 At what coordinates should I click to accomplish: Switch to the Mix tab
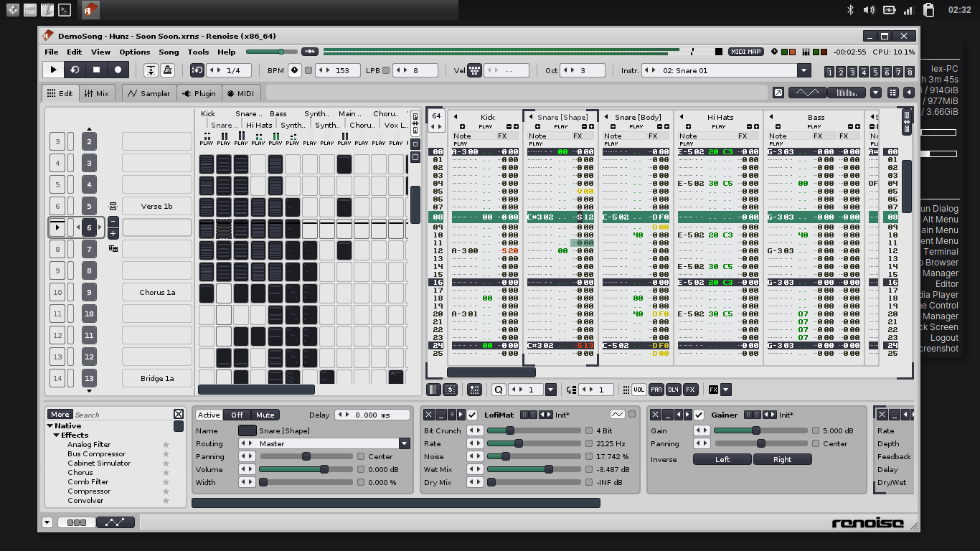[x=96, y=93]
